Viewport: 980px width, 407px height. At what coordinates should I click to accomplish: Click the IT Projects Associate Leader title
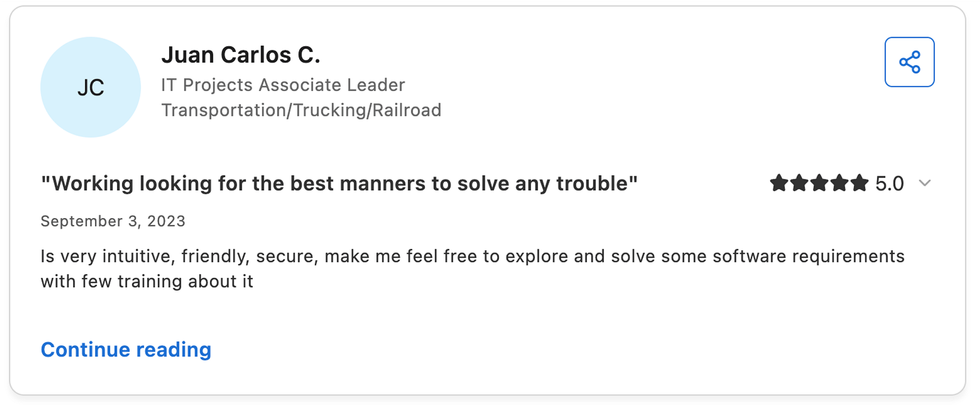click(283, 85)
